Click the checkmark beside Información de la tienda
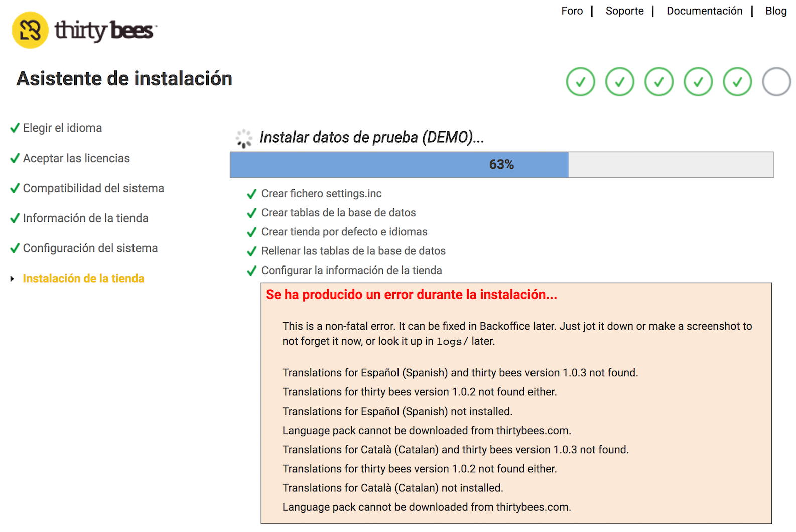Image resolution: width=796 pixels, height=532 pixels. 15,218
